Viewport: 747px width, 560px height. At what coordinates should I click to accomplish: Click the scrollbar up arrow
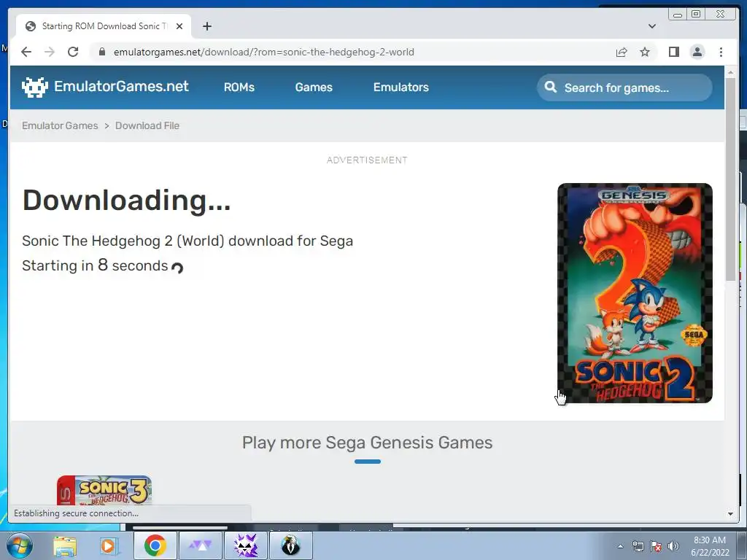click(731, 73)
